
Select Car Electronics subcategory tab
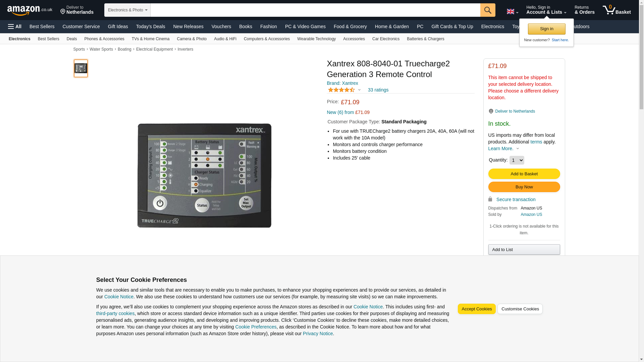coord(386,39)
